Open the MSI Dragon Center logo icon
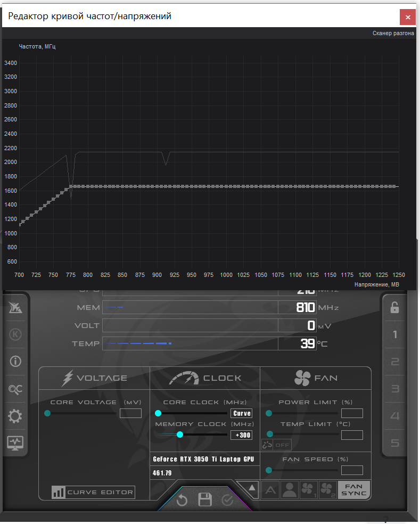Screen dimensions: 420x524 tap(15, 307)
